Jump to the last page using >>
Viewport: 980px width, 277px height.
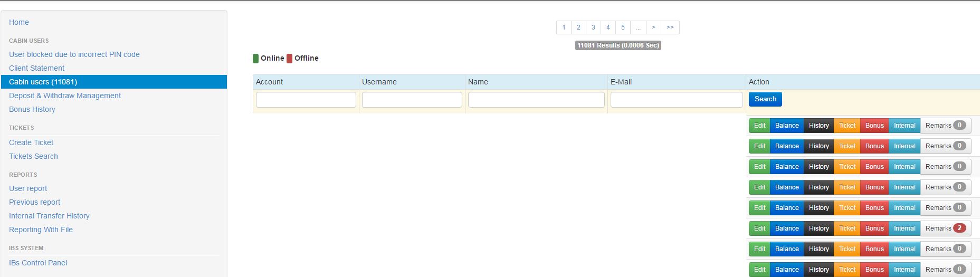[x=670, y=27]
